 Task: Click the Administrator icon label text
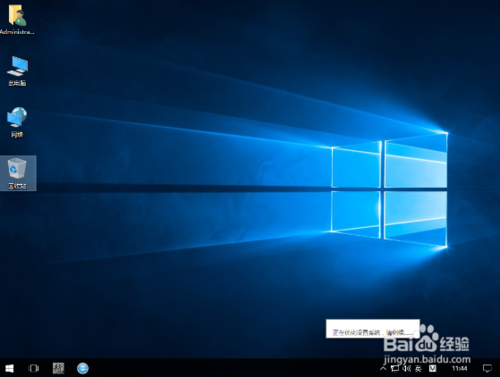[17, 32]
